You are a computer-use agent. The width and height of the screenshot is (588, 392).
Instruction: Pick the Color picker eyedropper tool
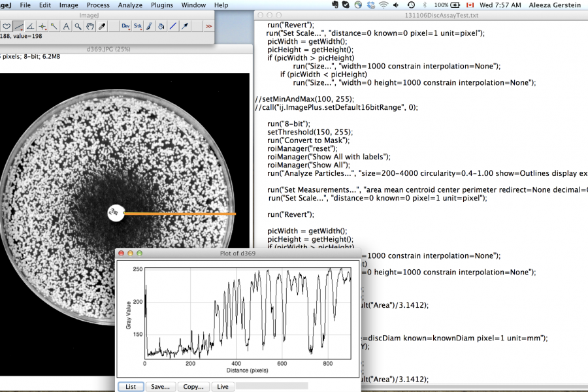102,26
